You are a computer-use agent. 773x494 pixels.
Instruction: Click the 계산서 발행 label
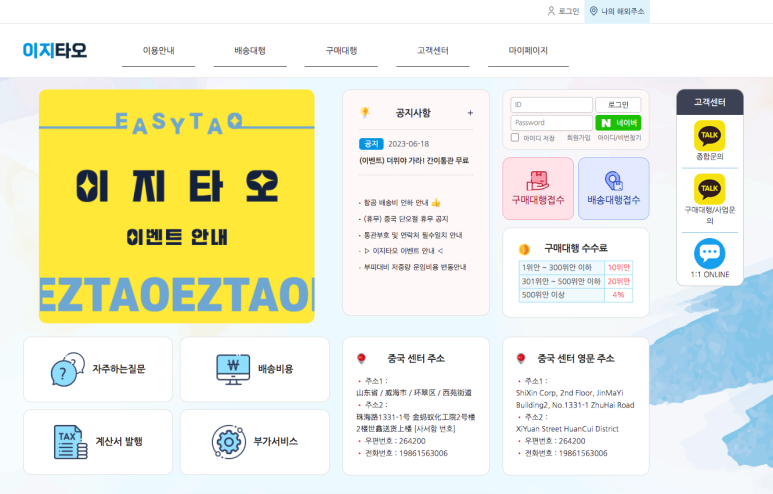pos(119,442)
